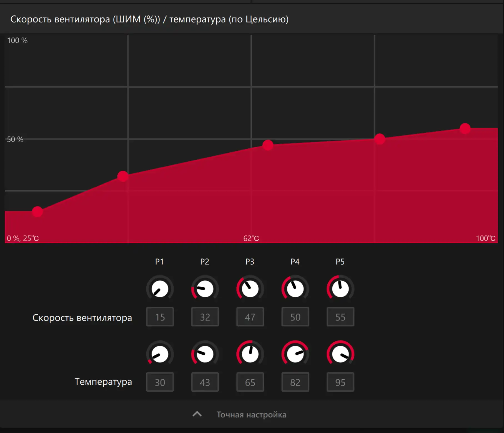
Task: Click the Точная настройка label
Action: click(x=251, y=415)
